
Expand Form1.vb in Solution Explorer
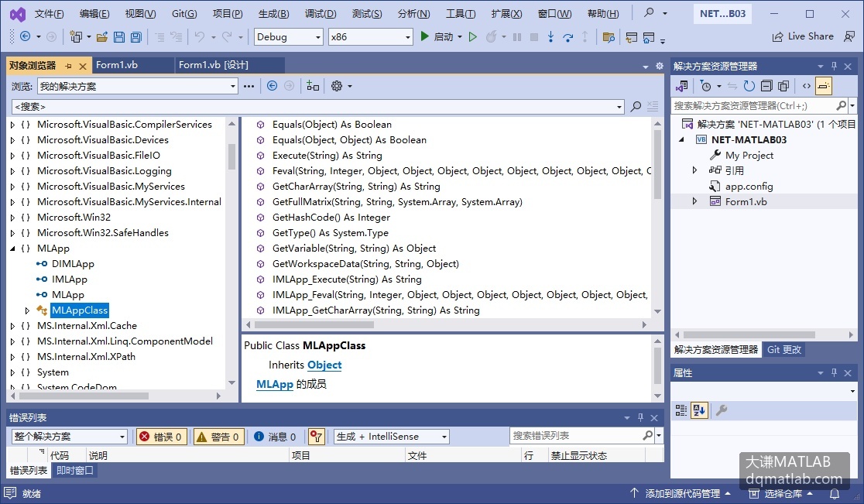[694, 201]
